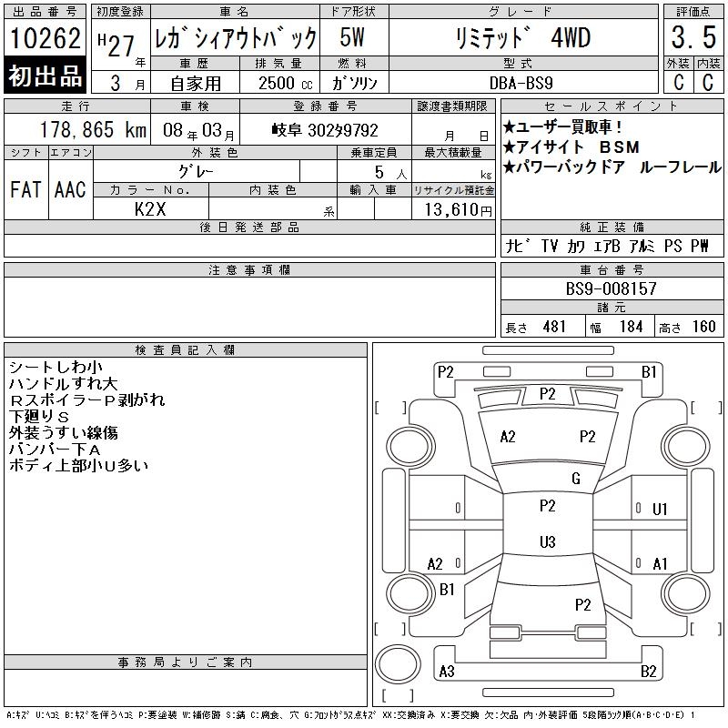Click the A3 mark on the rear bumper
This screenshot has height=728, width=728.
(447, 672)
